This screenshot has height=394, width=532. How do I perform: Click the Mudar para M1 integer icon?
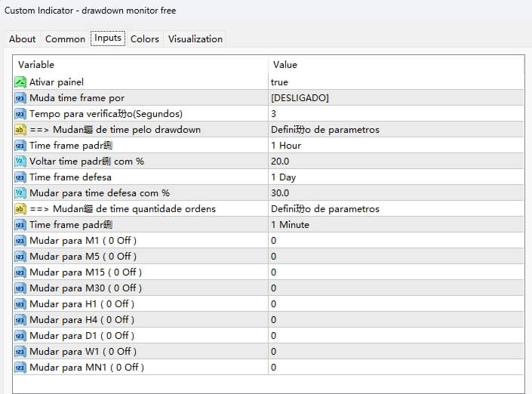(20, 241)
